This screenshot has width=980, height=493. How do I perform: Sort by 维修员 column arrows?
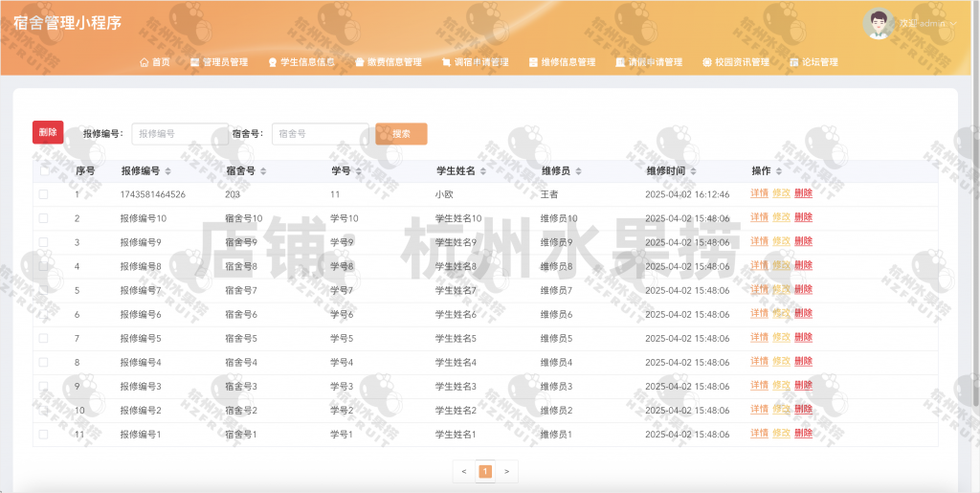pos(578,171)
